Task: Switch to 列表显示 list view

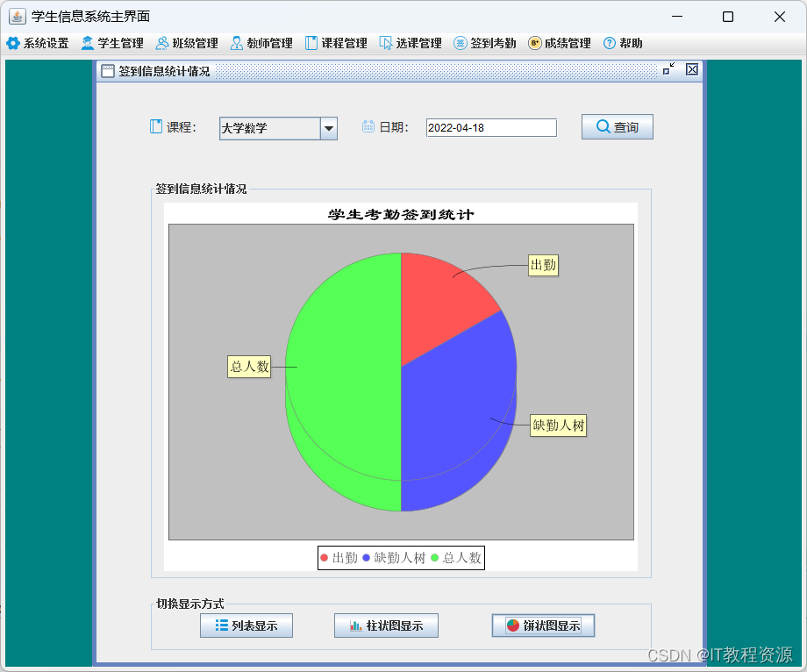Action: click(246, 626)
